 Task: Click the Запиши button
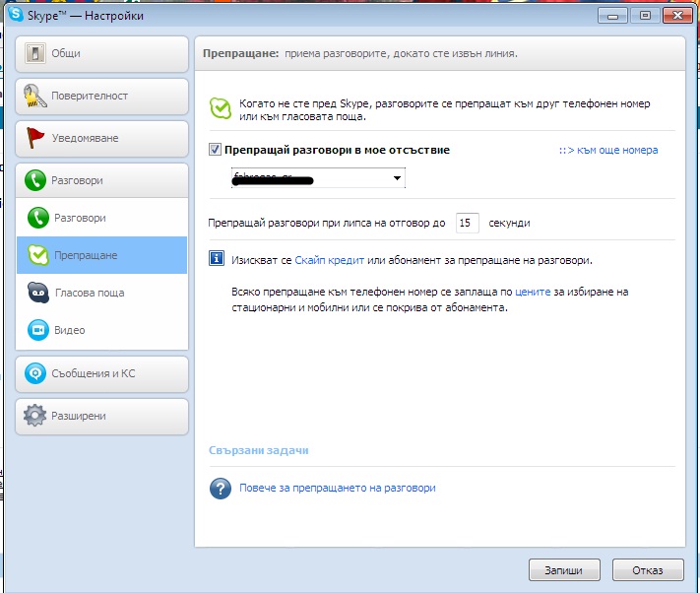click(564, 569)
